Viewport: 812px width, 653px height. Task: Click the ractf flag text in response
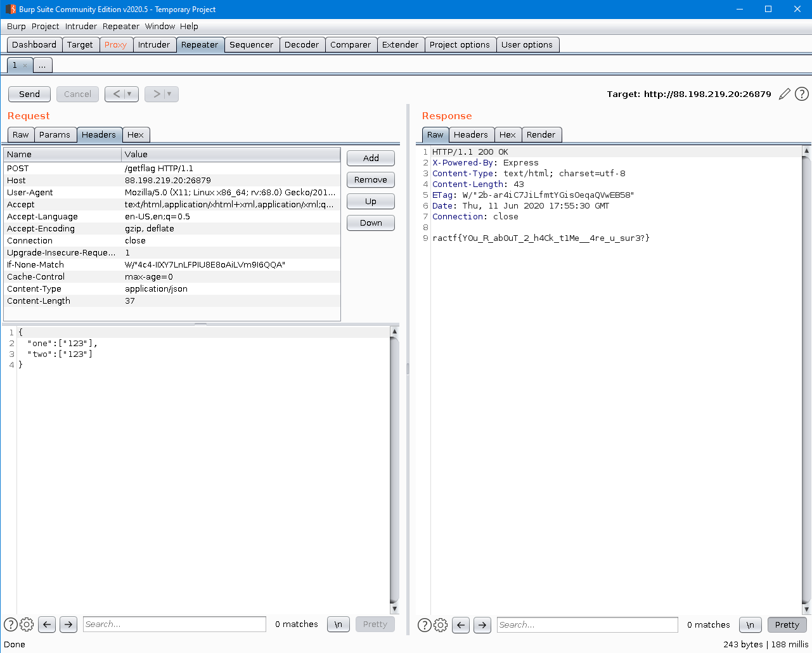pyautogui.click(x=541, y=238)
